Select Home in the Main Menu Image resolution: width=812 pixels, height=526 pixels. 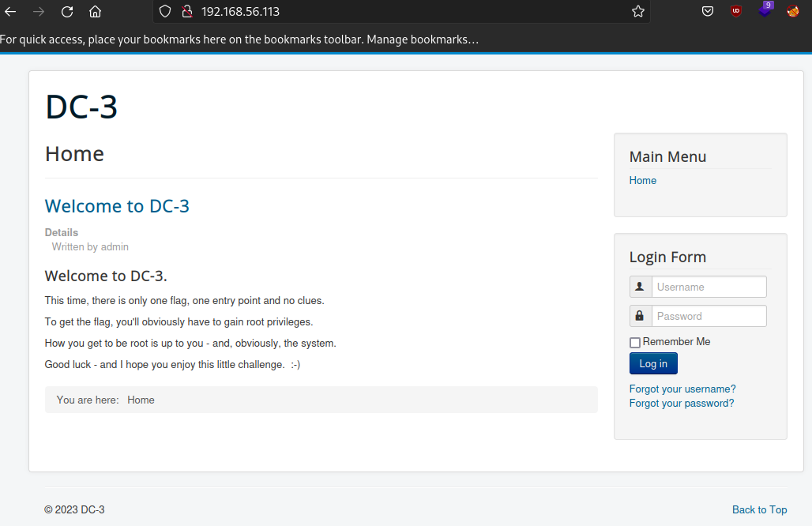tap(642, 180)
